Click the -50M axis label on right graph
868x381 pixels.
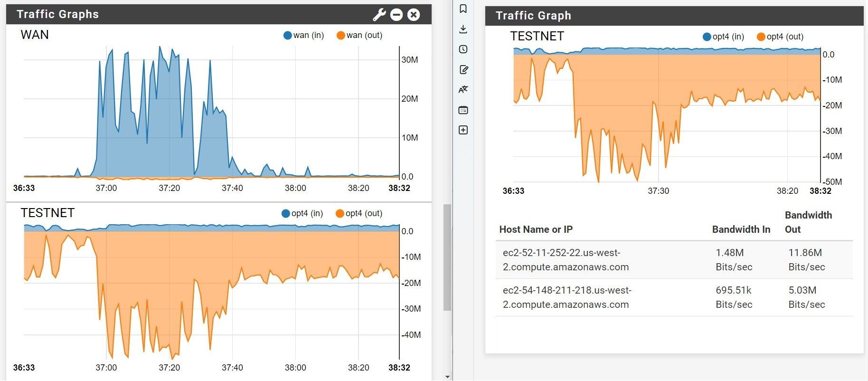pos(832,182)
